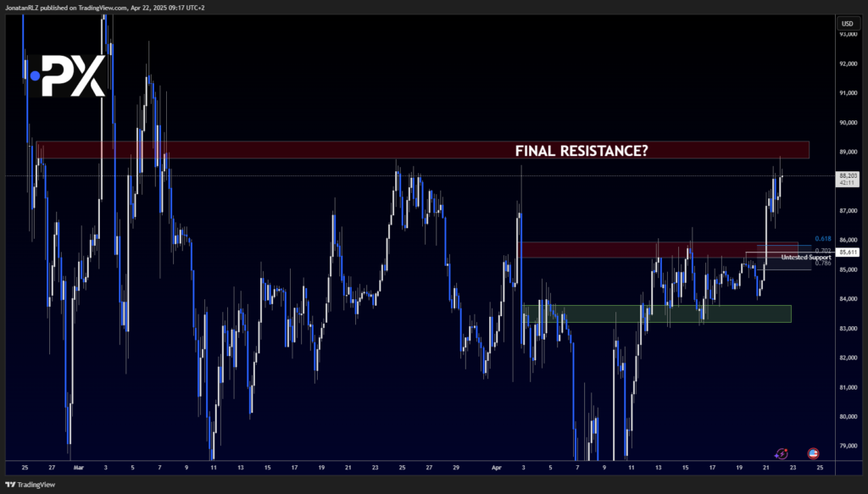Click the 0.702 Fibonacci level label
868x494 pixels.
(x=822, y=251)
